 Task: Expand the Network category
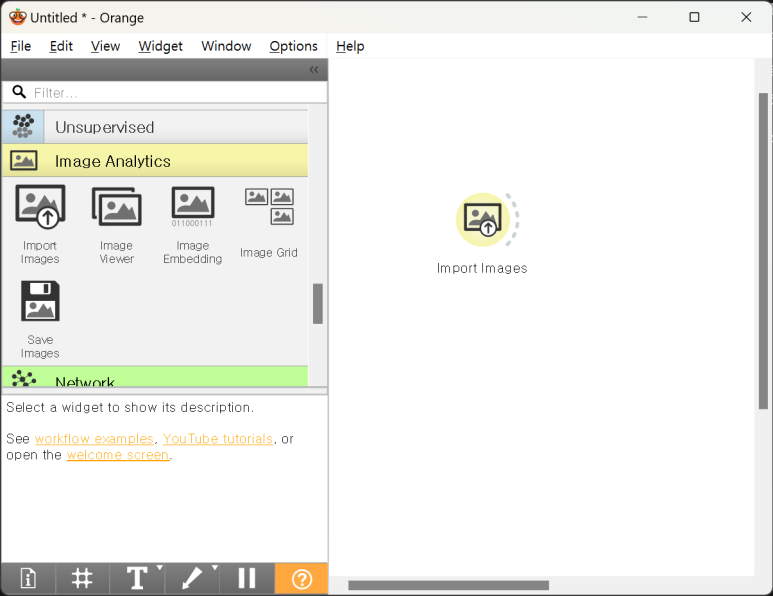pyautogui.click(x=155, y=377)
